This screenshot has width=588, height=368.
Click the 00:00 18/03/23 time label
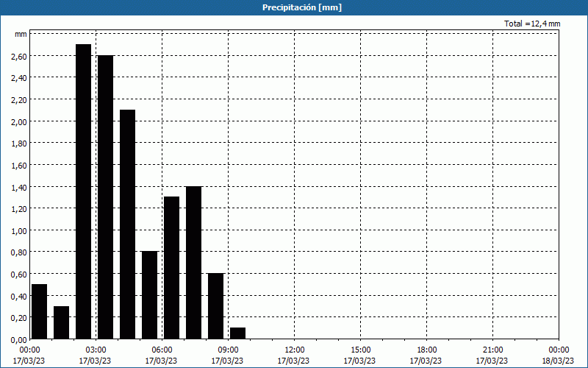558,355
